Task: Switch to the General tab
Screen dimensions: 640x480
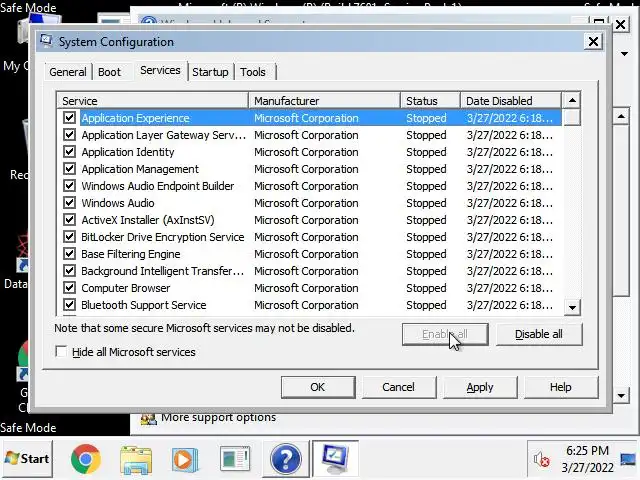Action: coord(68,72)
